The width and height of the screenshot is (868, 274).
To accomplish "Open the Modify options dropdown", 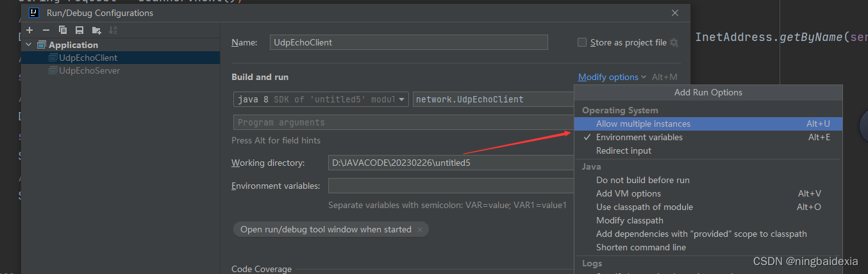I will (x=612, y=77).
